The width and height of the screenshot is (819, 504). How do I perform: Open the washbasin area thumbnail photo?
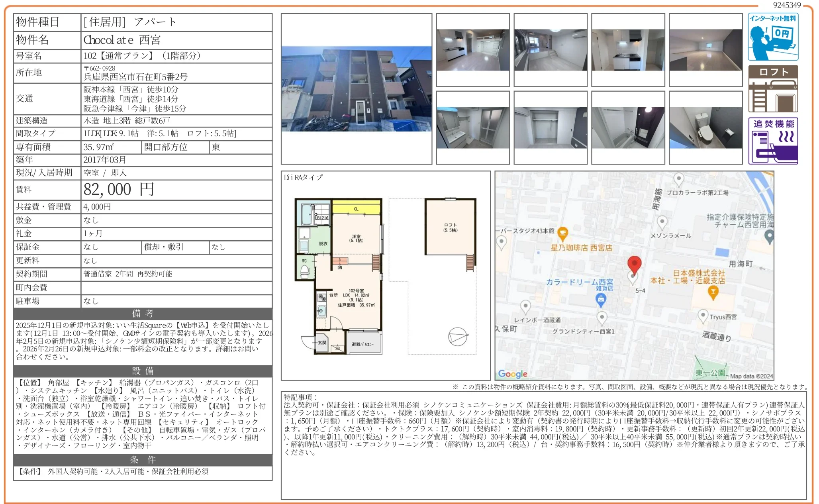472,127
